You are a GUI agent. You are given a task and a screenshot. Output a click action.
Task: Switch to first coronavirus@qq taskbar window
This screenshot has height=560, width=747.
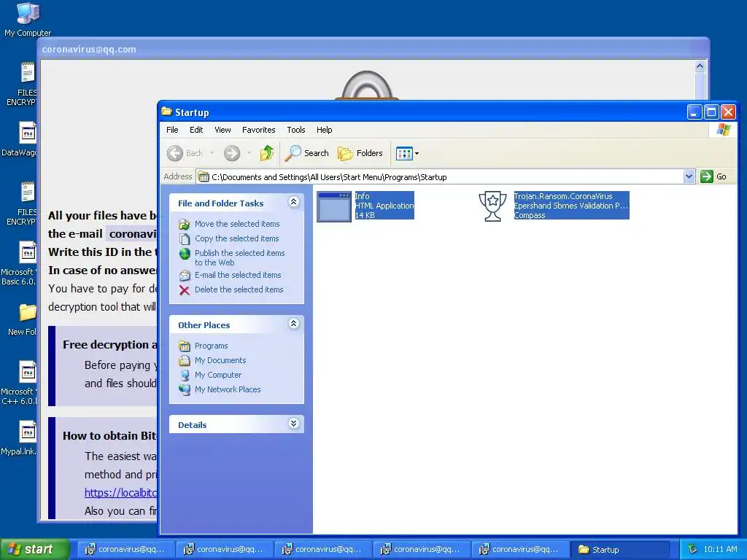pos(125,549)
